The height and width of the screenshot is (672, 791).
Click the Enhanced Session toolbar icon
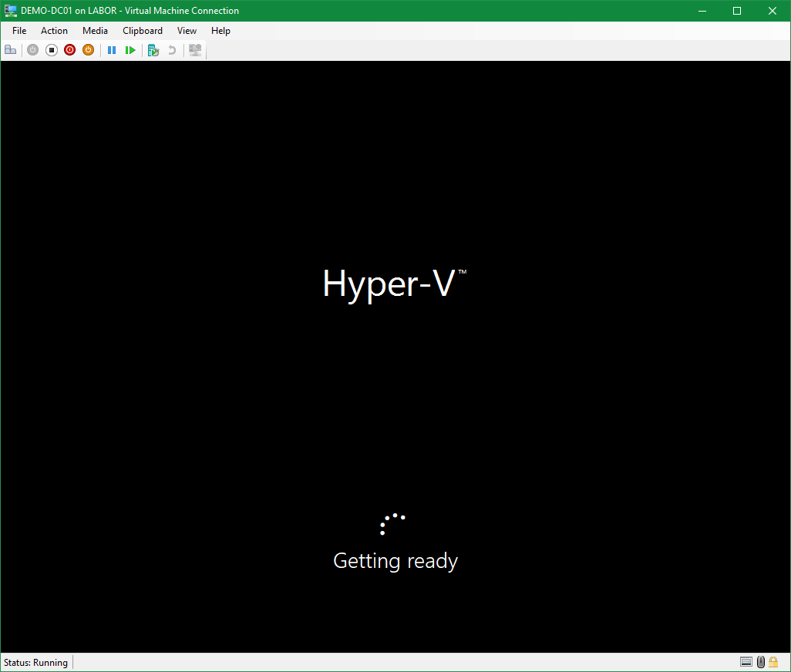tap(195, 50)
